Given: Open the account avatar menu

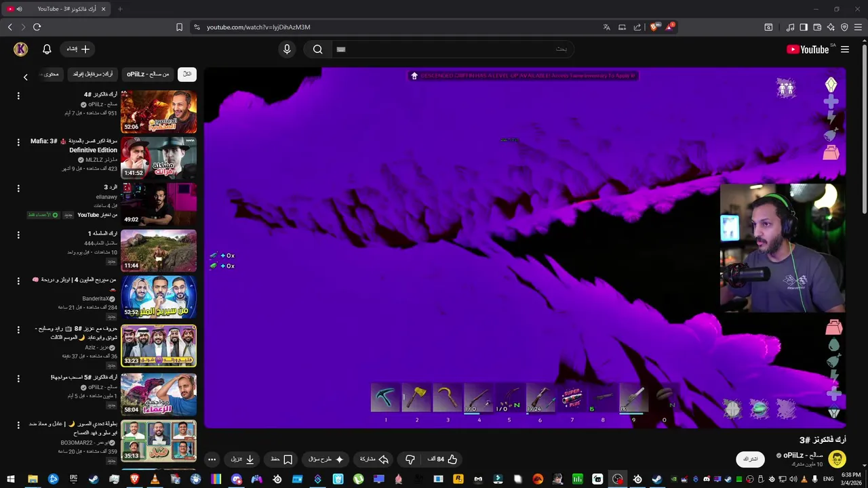Looking at the screenshot, I should [20, 49].
